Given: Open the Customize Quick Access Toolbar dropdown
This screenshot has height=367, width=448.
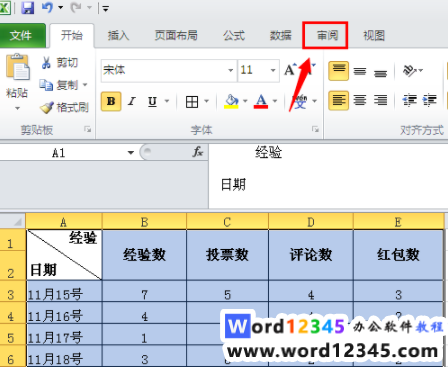Looking at the screenshot, I should [105, 9].
